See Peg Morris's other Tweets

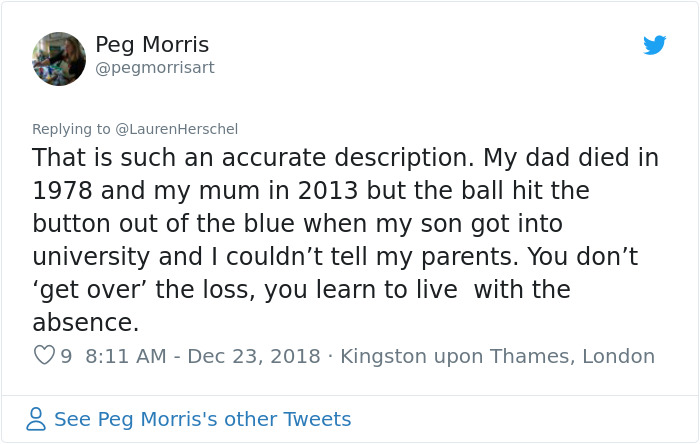tap(202, 419)
